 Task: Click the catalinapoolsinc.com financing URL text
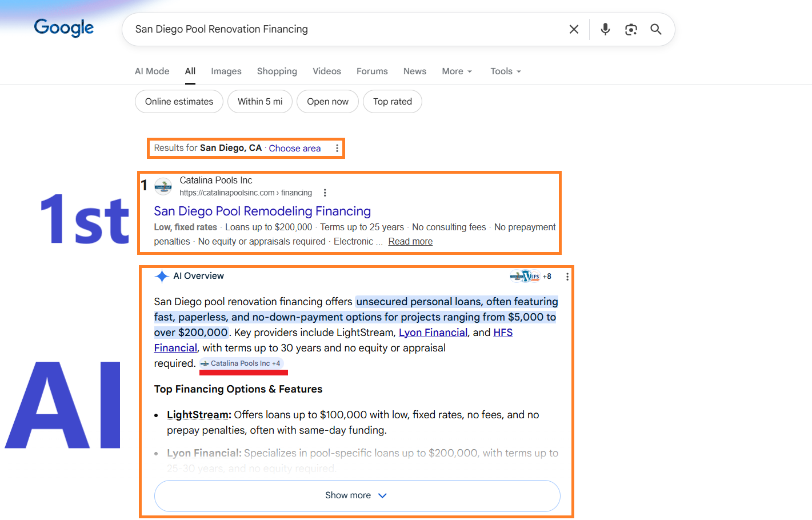(246, 193)
